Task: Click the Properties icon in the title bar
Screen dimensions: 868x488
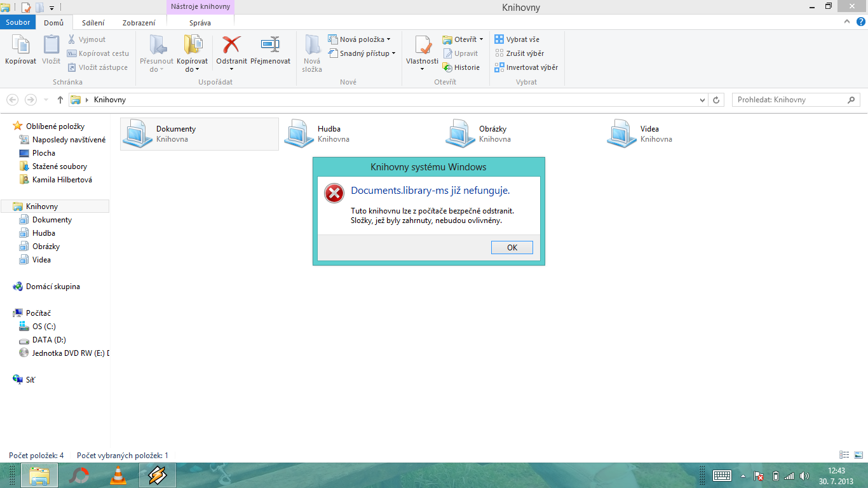Action: point(26,8)
